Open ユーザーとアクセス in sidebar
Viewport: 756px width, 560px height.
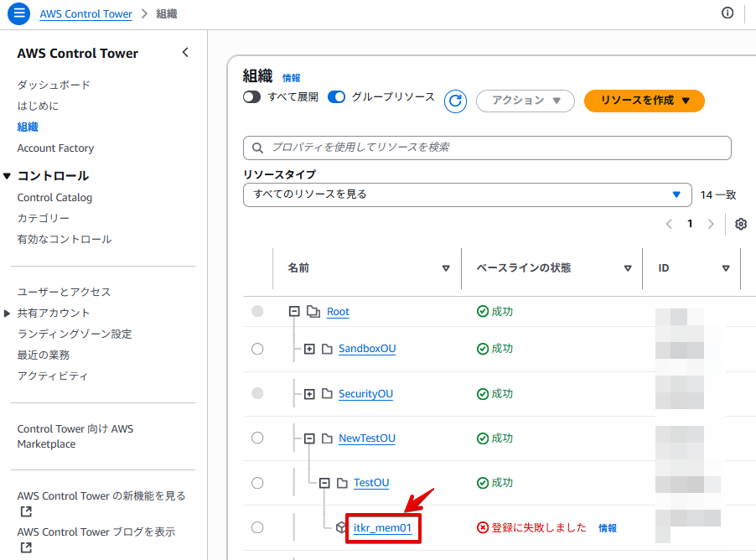[x=65, y=292]
